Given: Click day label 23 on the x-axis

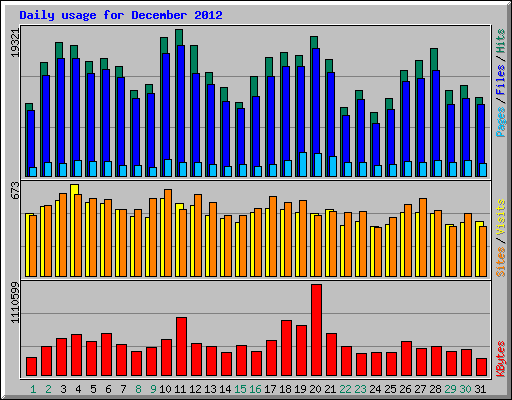Looking at the screenshot, I should pos(360,389).
